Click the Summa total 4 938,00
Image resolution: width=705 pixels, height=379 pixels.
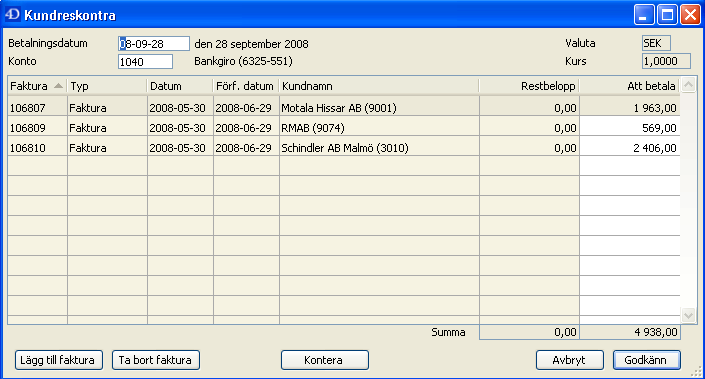pyautogui.click(x=630, y=332)
